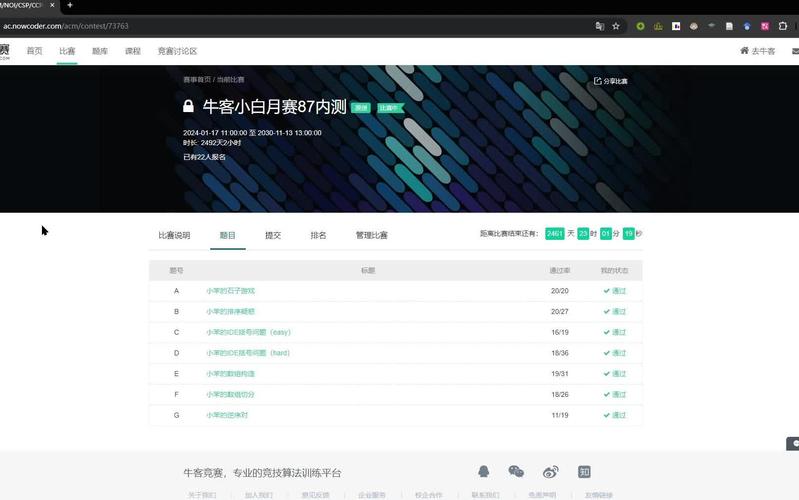Viewport: 799px width, 500px height.
Task: Go to 首页 in top navigation
Action: pyautogui.click(x=35, y=51)
